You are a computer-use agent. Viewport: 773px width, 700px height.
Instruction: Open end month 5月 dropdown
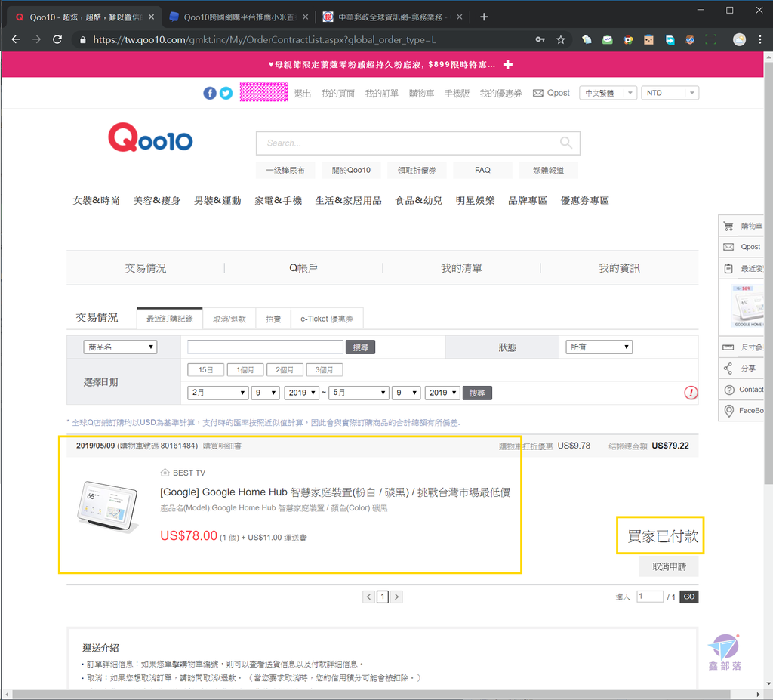(x=359, y=393)
